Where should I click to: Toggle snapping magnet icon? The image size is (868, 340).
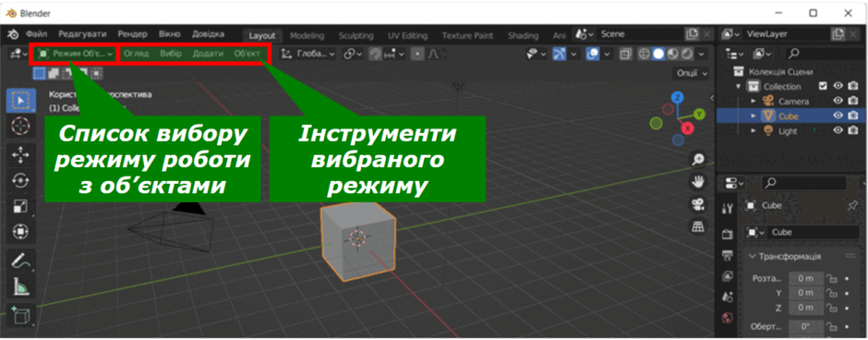(x=375, y=55)
